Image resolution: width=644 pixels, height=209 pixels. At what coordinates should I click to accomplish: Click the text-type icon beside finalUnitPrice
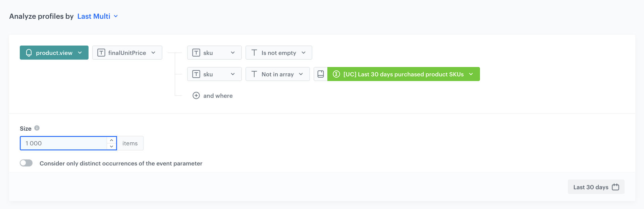tap(101, 53)
